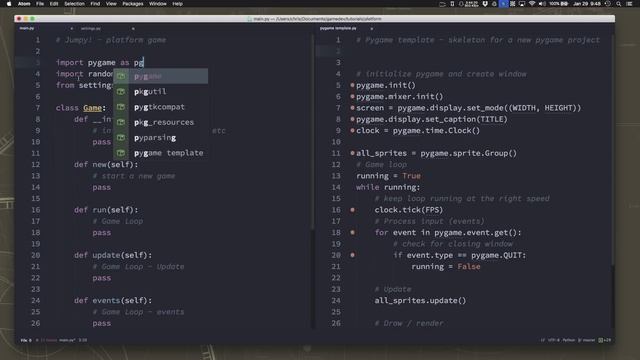
Task: Choose pygame autocomplete suggestion
Action: (160, 76)
